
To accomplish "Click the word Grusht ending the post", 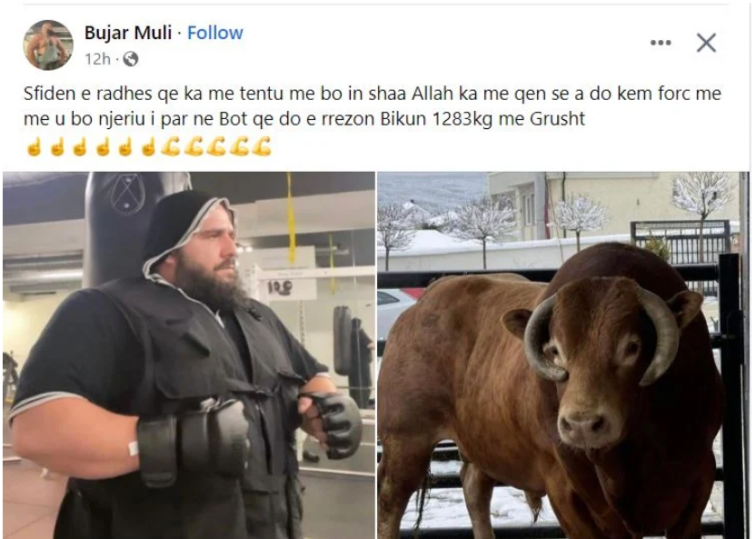I will (557, 119).
